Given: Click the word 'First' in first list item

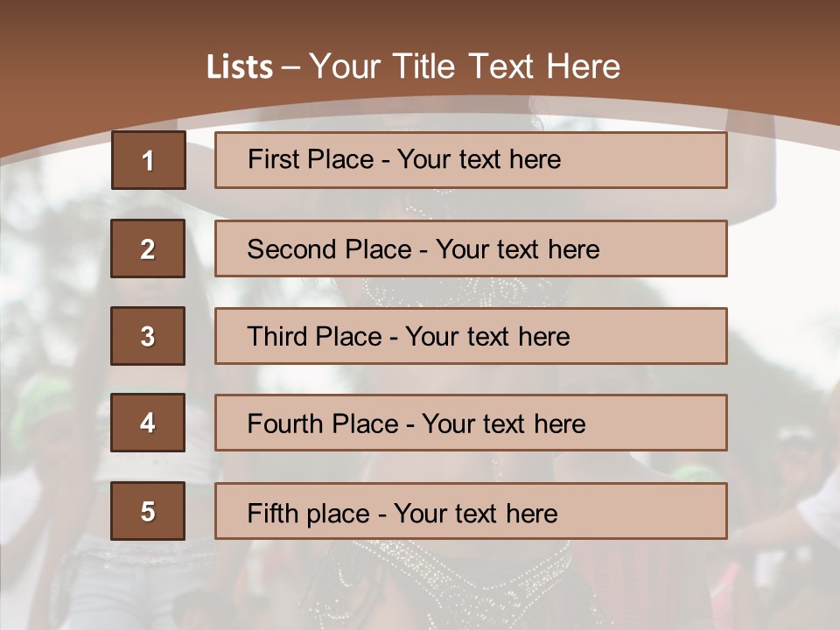Looking at the screenshot, I should tap(272, 159).
